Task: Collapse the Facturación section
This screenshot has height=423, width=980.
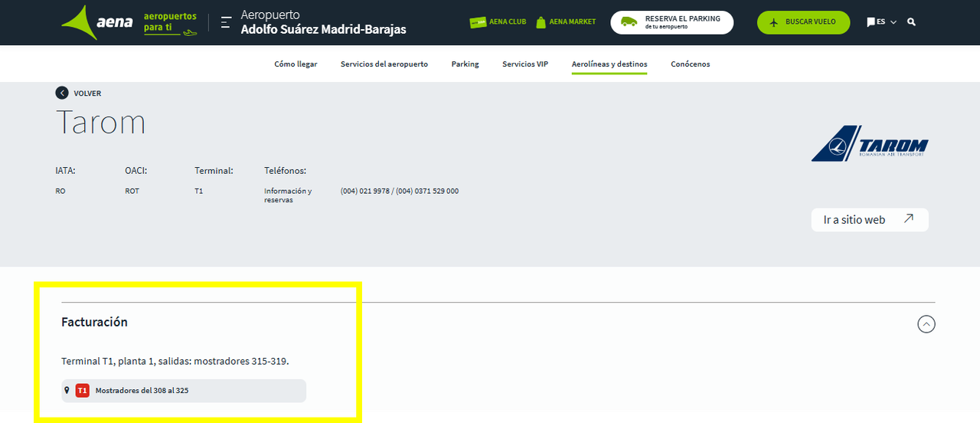Action: 926,324
